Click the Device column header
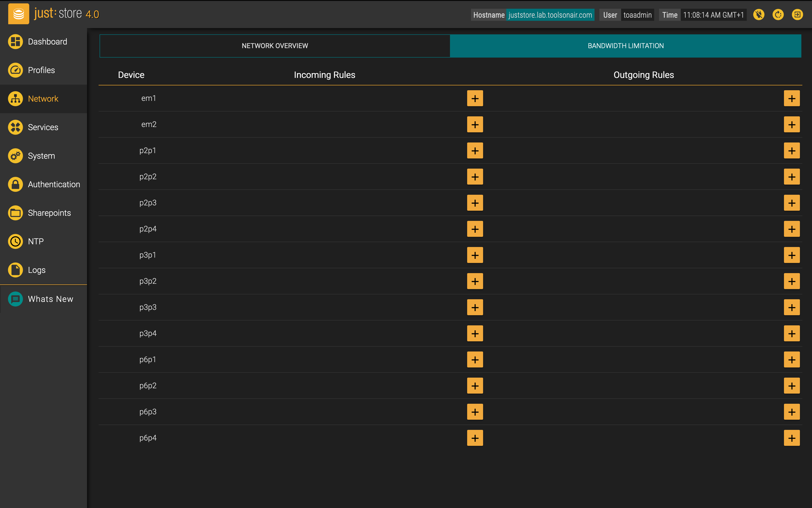 coord(131,75)
